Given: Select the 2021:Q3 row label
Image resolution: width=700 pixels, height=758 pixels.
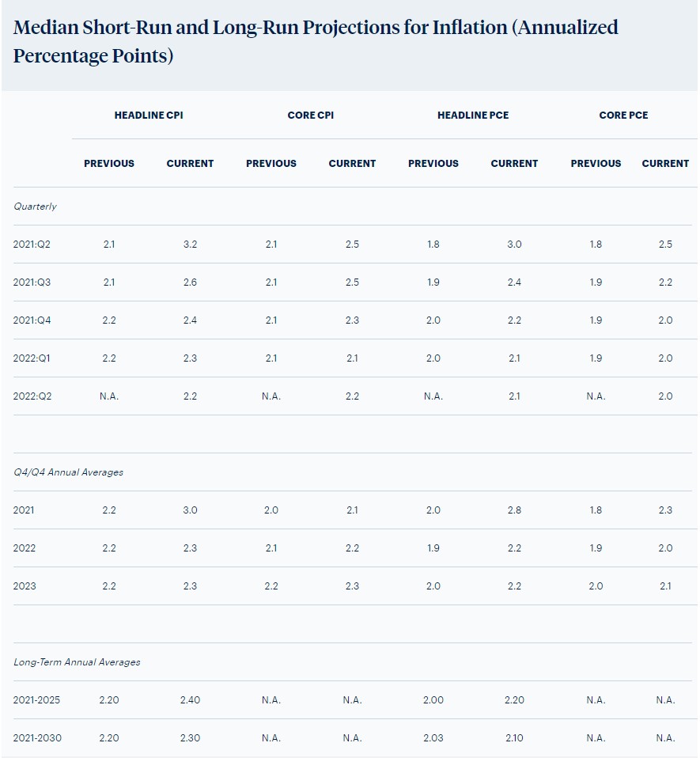Looking at the screenshot, I should pyautogui.click(x=32, y=282).
